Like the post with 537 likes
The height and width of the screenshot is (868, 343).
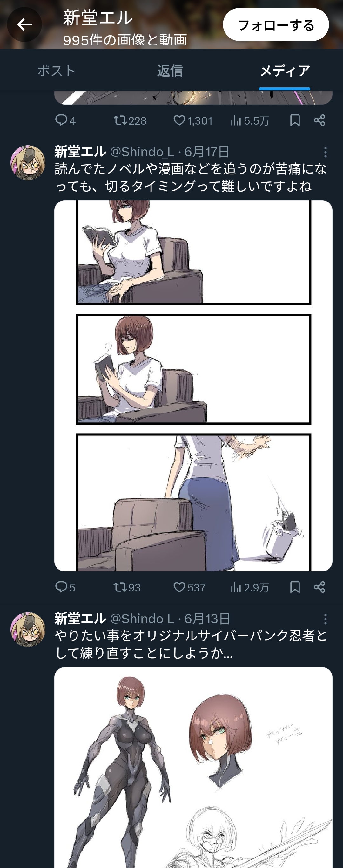(x=179, y=587)
